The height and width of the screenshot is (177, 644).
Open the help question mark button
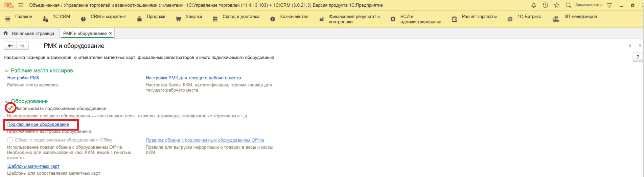click(x=638, y=57)
